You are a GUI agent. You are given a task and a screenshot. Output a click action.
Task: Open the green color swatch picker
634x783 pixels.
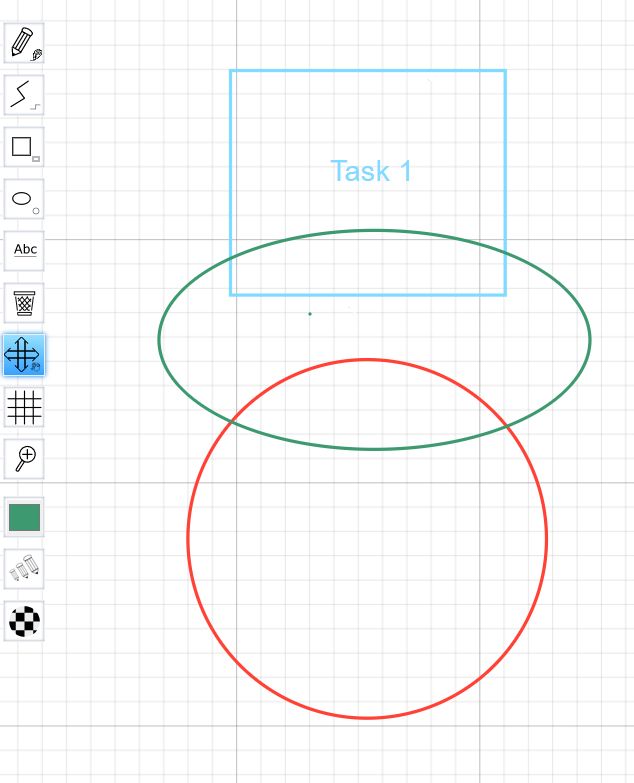pyautogui.click(x=24, y=517)
